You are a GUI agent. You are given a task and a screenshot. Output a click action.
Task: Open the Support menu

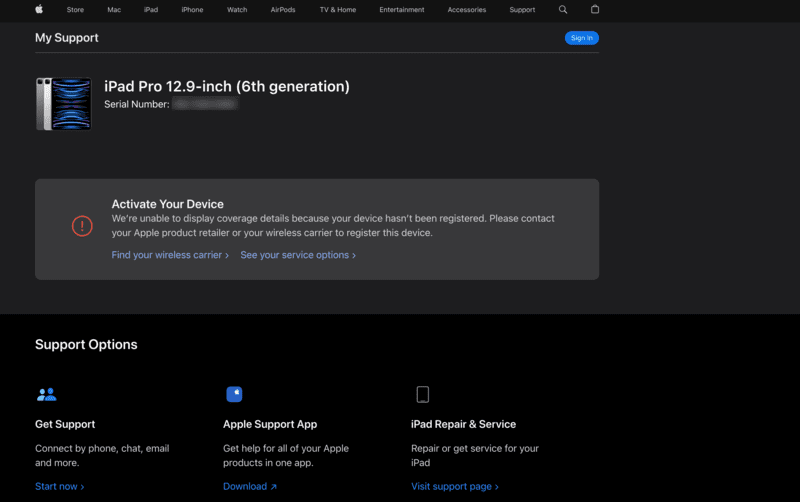point(522,10)
